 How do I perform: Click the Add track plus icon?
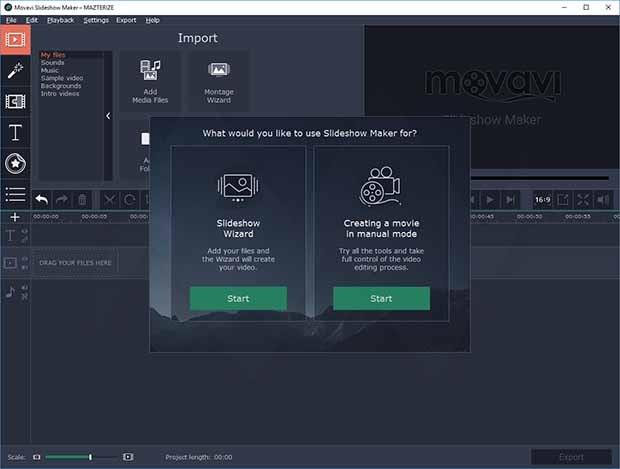(15, 217)
